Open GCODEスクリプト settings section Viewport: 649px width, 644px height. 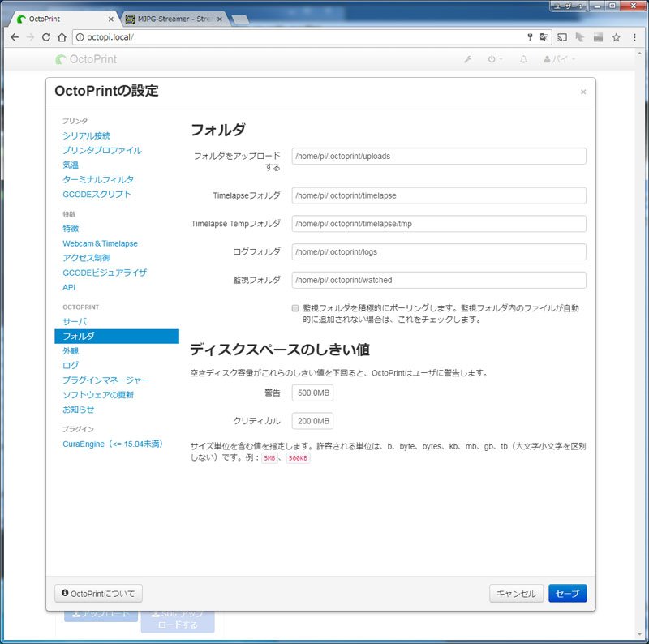click(x=97, y=194)
